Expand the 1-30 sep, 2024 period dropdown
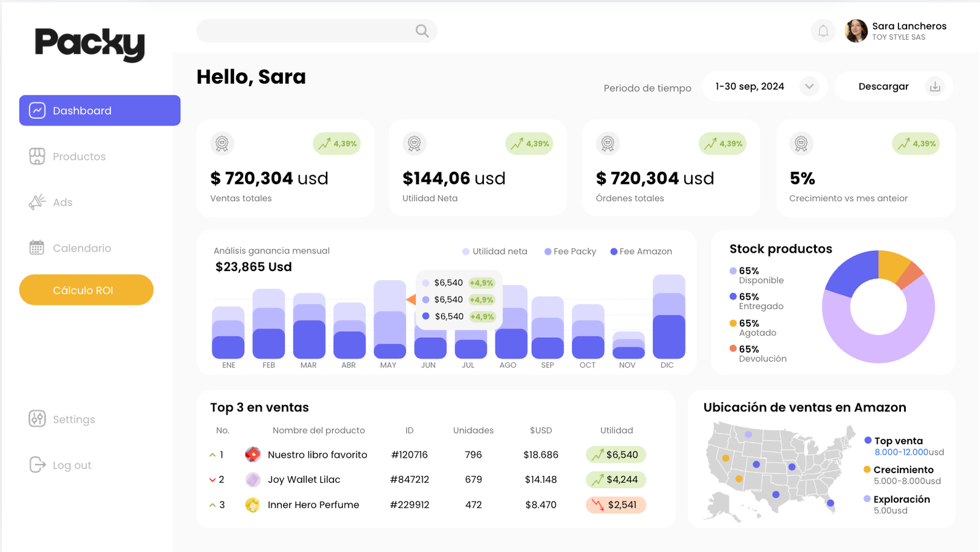This screenshot has height=552, width=980. 764,86
